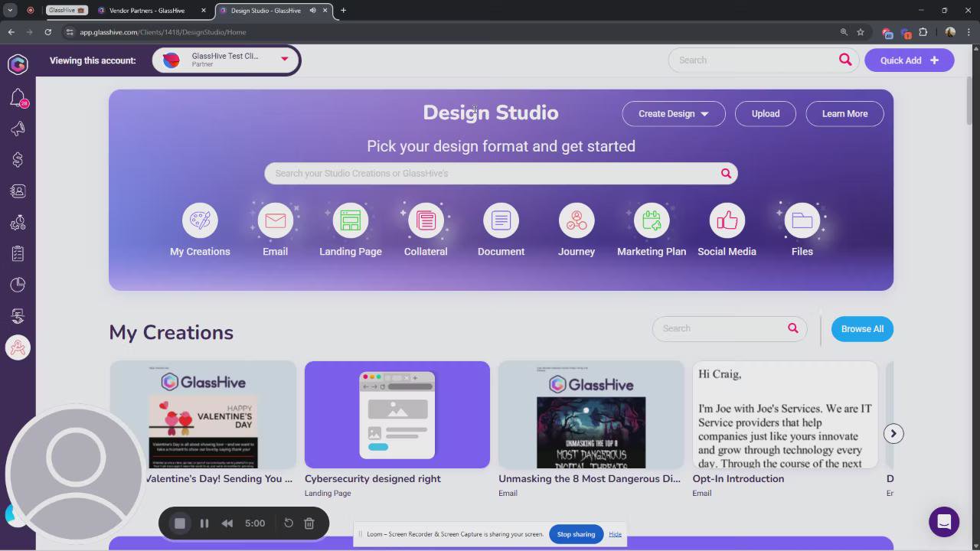Open the Create Design dropdown

tap(674, 114)
